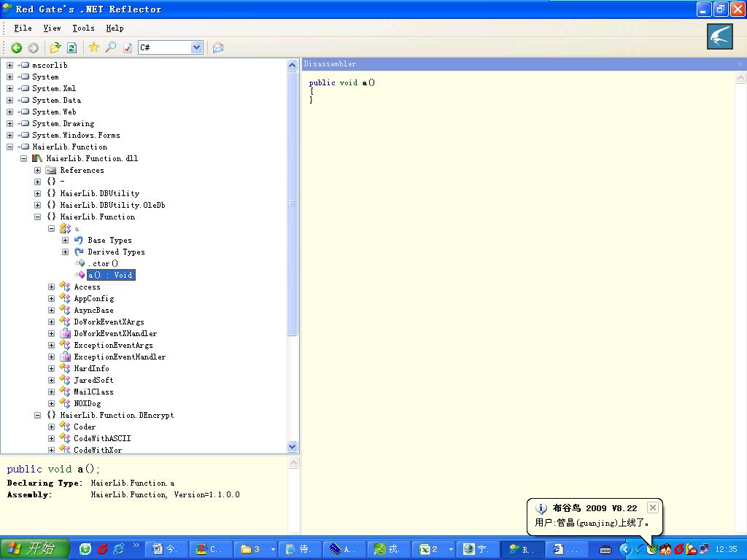Refresh the assembly list from the toolbar
The image size is (747, 560).
(72, 47)
